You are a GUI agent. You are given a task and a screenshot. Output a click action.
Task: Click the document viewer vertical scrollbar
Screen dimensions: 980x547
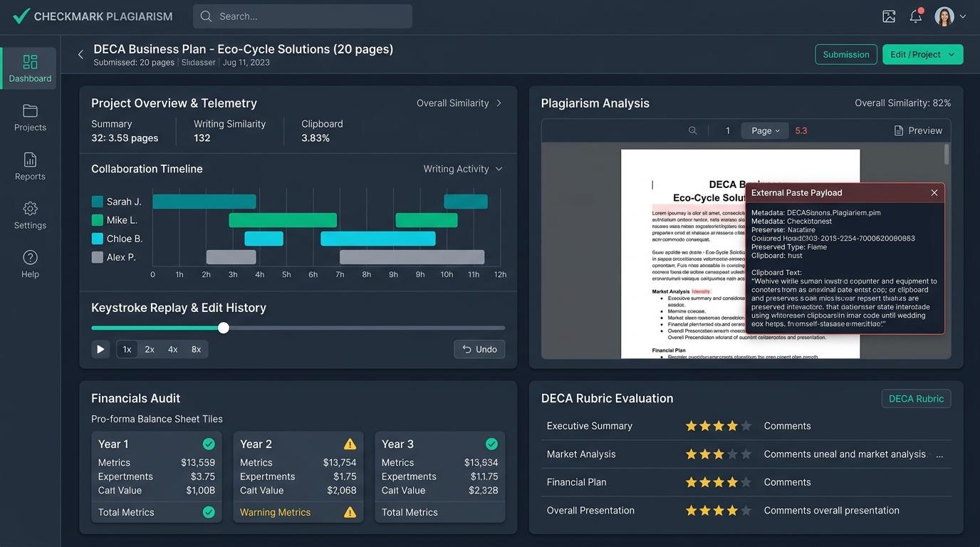pyautogui.click(x=947, y=155)
